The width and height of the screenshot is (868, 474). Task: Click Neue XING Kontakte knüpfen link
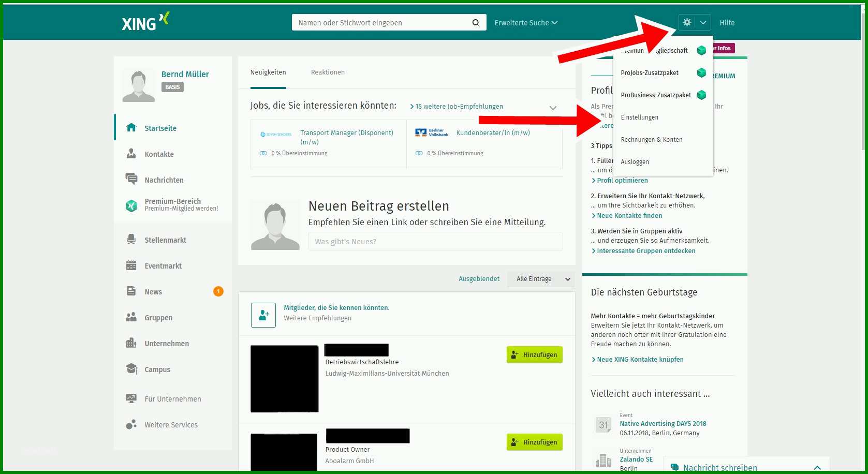[637, 360]
